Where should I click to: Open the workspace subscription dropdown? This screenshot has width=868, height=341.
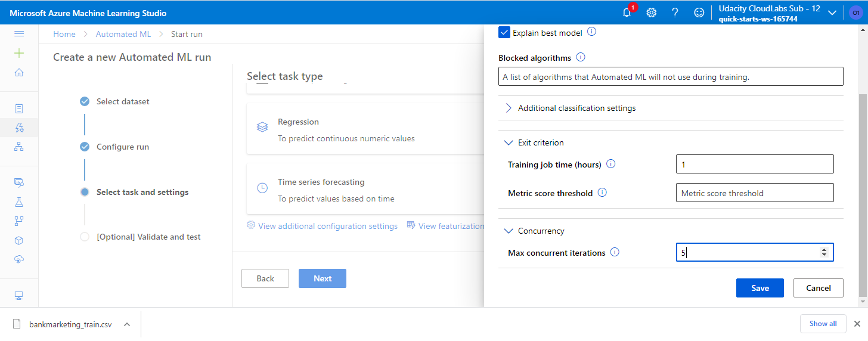coord(833,13)
